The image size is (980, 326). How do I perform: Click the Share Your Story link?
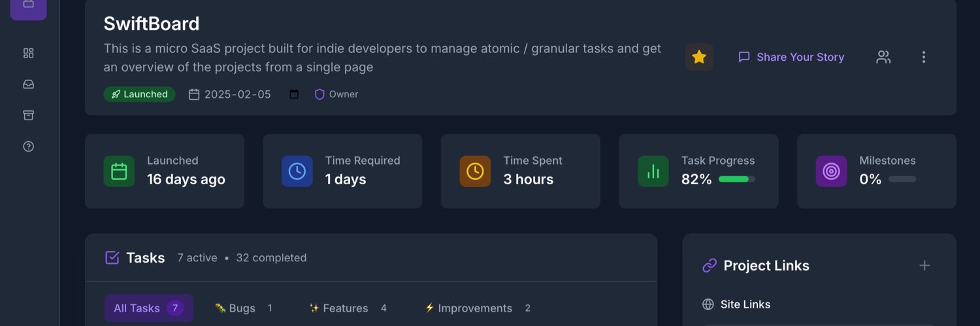coord(791,57)
